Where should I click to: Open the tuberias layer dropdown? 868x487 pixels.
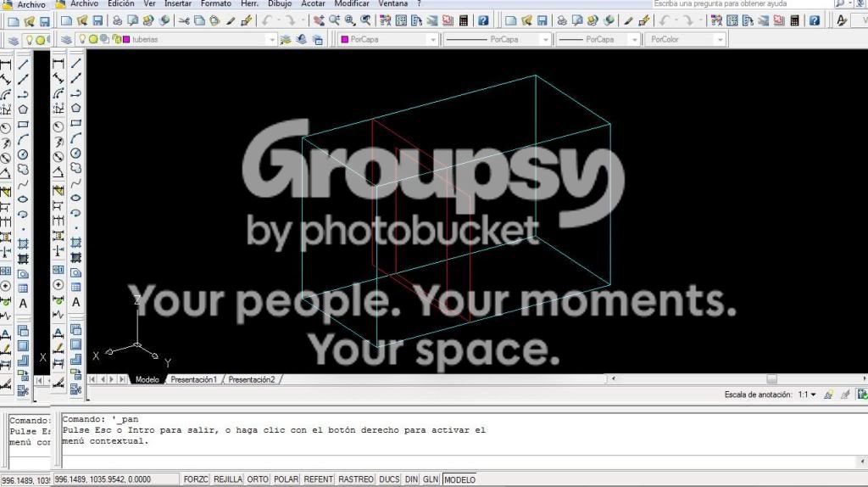coord(271,40)
